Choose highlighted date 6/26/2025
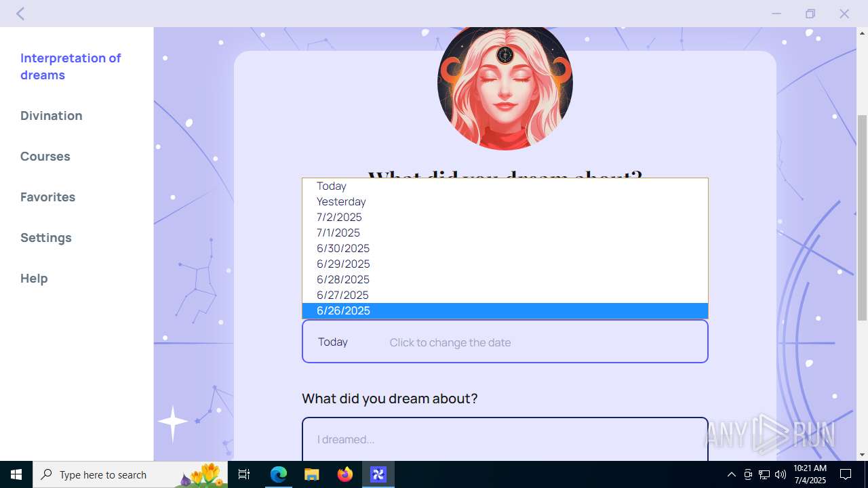The width and height of the screenshot is (868, 488). [x=505, y=310]
